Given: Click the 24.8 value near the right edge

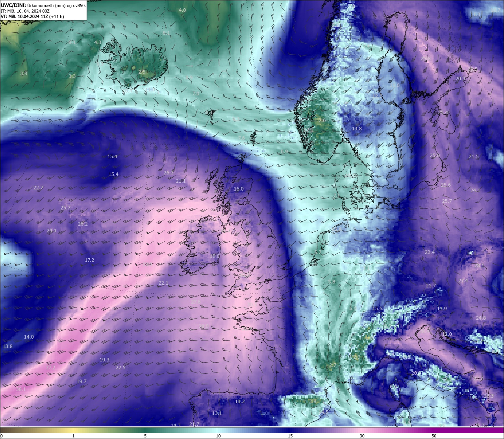Looking at the screenshot, I should coord(481,318).
